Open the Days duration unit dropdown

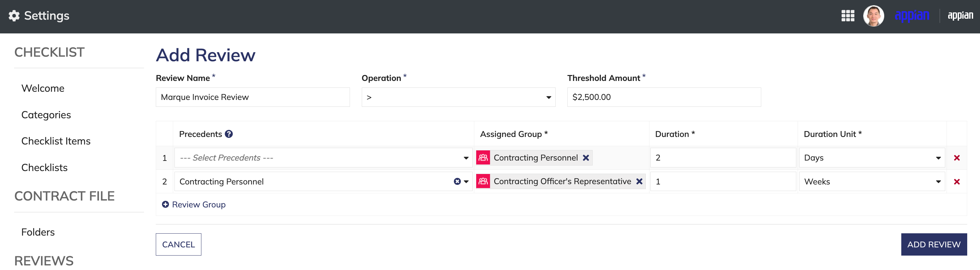point(872,157)
